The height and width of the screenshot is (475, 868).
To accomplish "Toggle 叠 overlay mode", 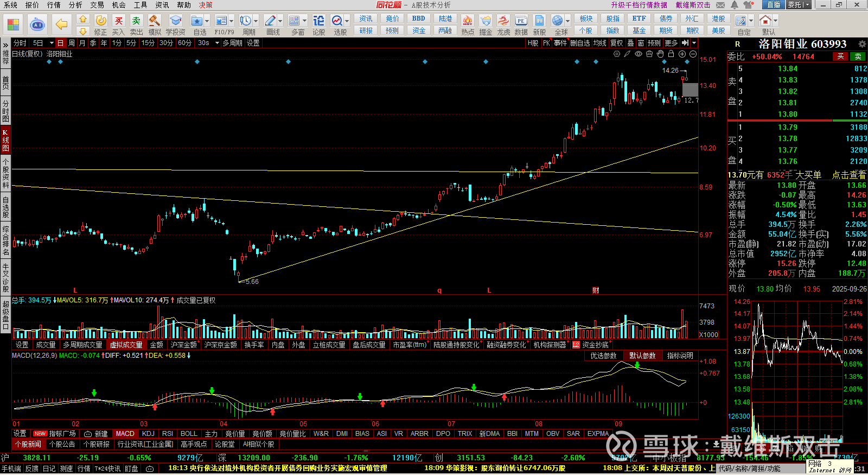I will click(x=630, y=43).
